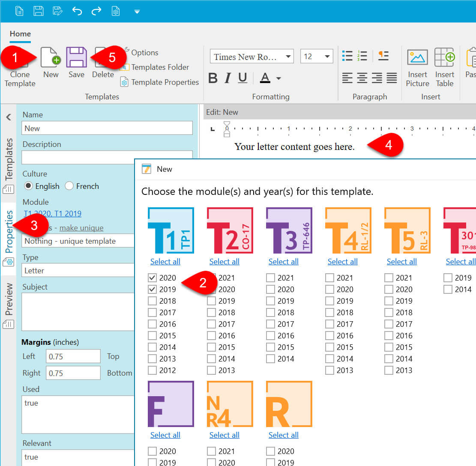This screenshot has width=476, height=466.
Task: Open the Properties side tab
Action: (9, 238)
